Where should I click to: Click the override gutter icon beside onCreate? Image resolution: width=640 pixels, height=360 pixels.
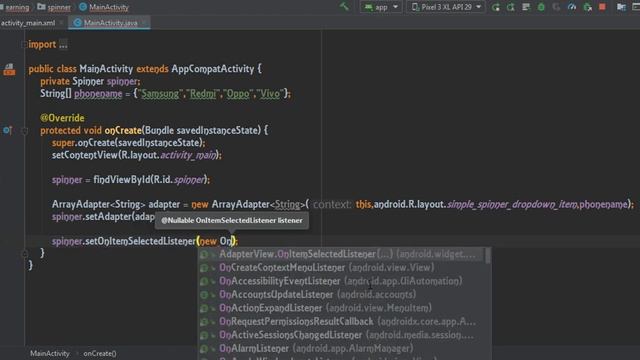pos(7,131)
